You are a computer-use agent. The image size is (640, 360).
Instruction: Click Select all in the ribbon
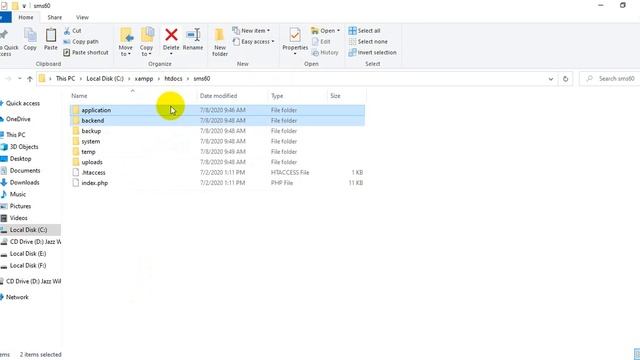coord(364,31)
